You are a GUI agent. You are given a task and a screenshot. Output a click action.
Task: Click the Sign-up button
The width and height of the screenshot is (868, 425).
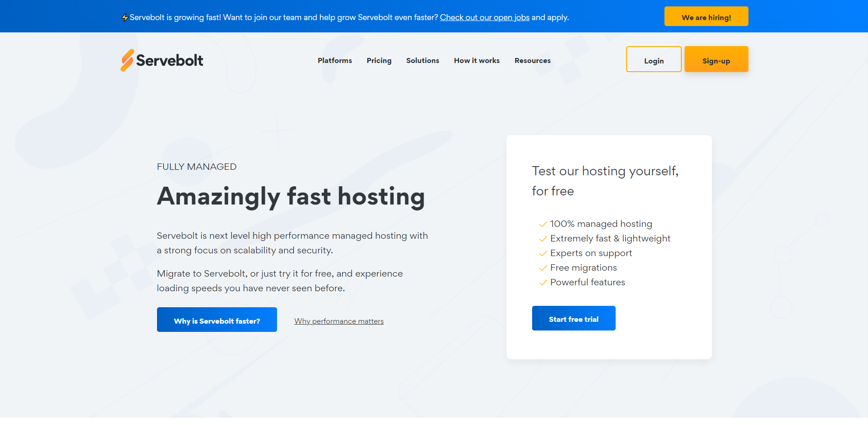tap(716, 59)
